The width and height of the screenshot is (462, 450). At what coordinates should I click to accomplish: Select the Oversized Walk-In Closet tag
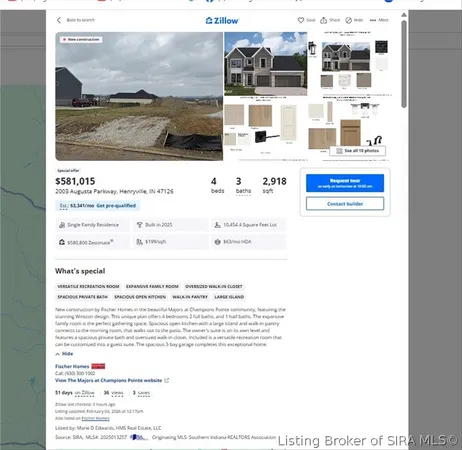point(214,286)
